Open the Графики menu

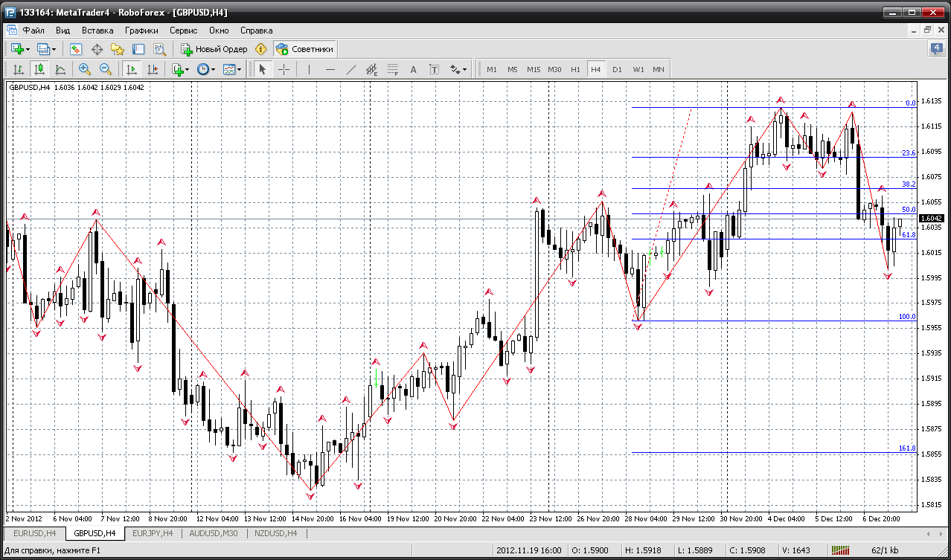(141, 30)
